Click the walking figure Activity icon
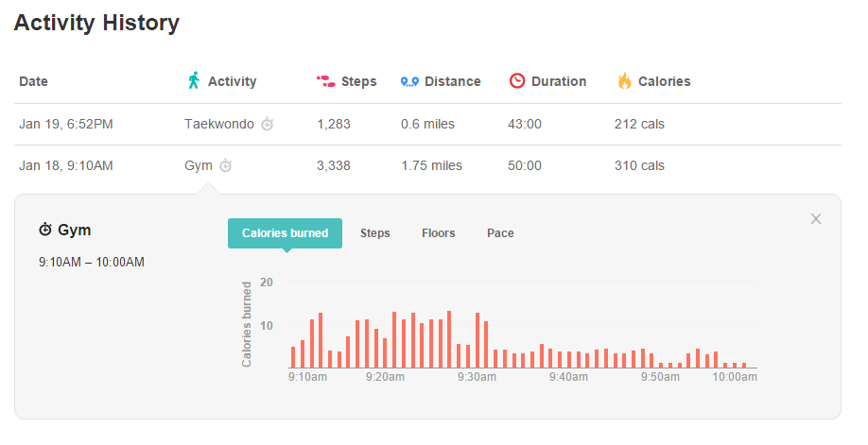This screenshot has width=868, height=445. click(194, 80)
